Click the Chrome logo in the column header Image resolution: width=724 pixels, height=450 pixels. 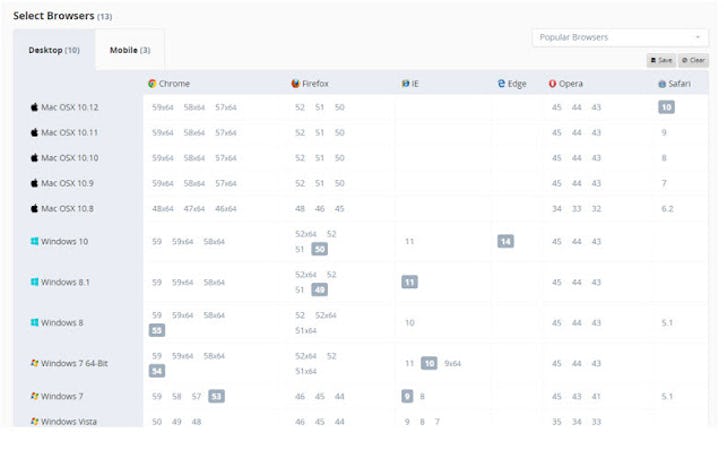coord(152,84)
